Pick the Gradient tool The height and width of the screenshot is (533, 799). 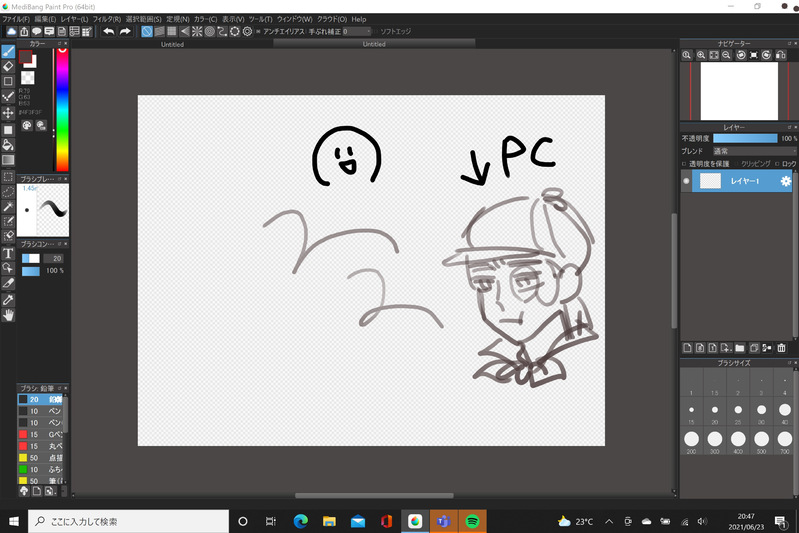pyautogui.click(x=8, y=160)
